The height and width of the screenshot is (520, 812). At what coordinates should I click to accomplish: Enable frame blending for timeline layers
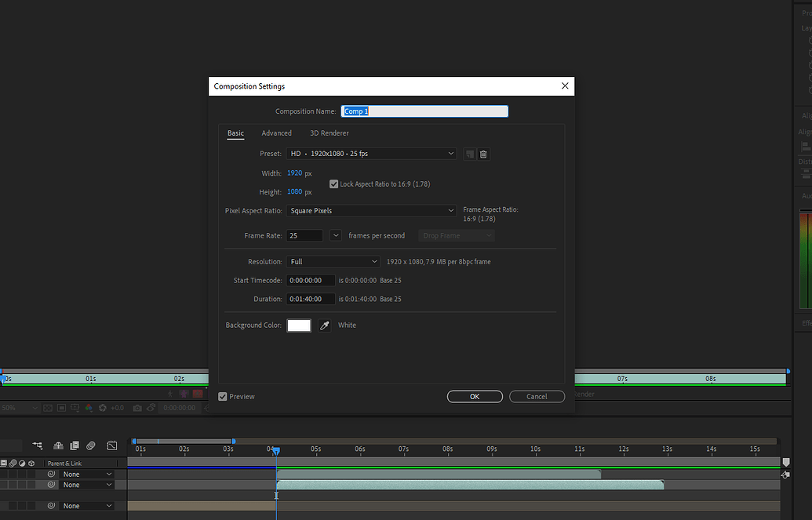[75, 445]
